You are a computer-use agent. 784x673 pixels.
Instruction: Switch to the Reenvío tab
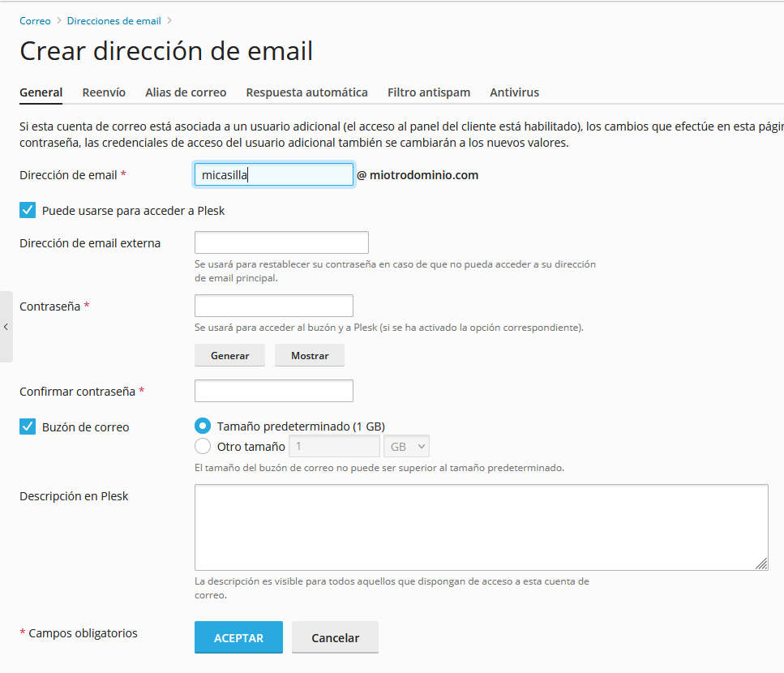pyautogui.click(x=104, y=92)
